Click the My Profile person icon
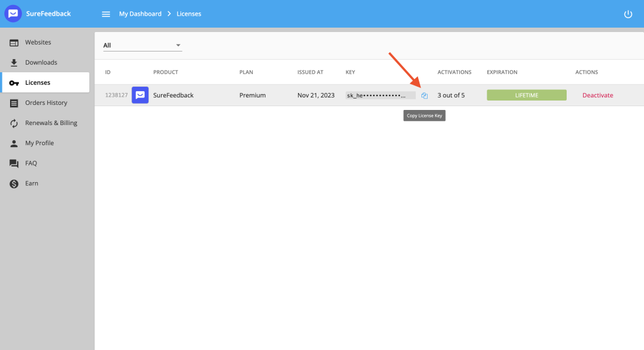644x350 pixels. tap(14, 143)
